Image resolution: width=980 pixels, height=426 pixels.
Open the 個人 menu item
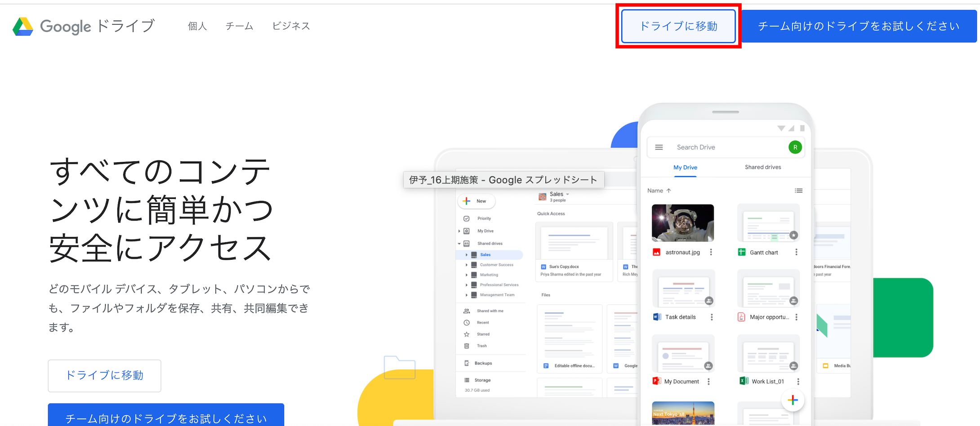(197, 26)
